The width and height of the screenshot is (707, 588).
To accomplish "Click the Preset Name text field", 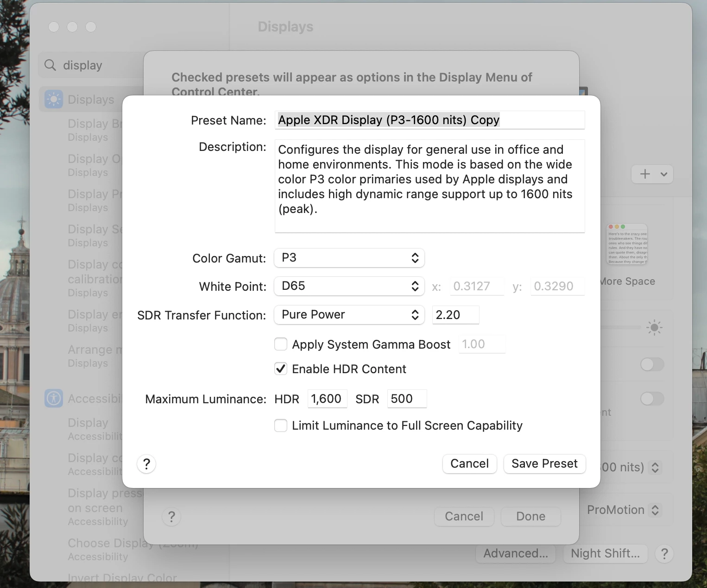I will coord(430,120).
